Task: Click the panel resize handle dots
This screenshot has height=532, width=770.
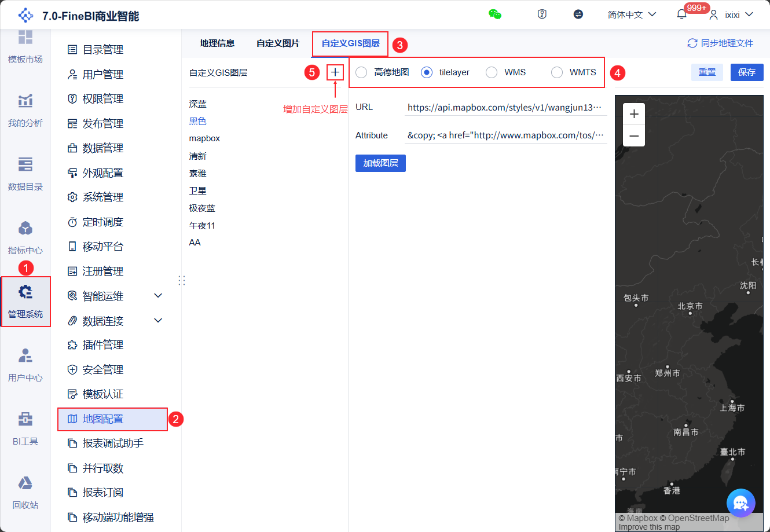Action: (x=182, y=280)
